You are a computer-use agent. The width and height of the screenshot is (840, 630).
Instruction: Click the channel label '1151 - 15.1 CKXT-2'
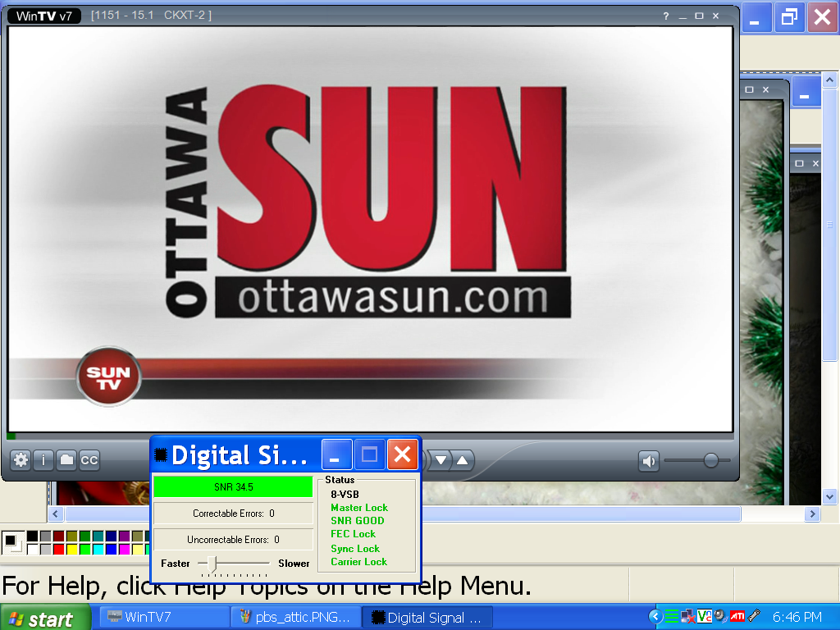pos(151,15)
